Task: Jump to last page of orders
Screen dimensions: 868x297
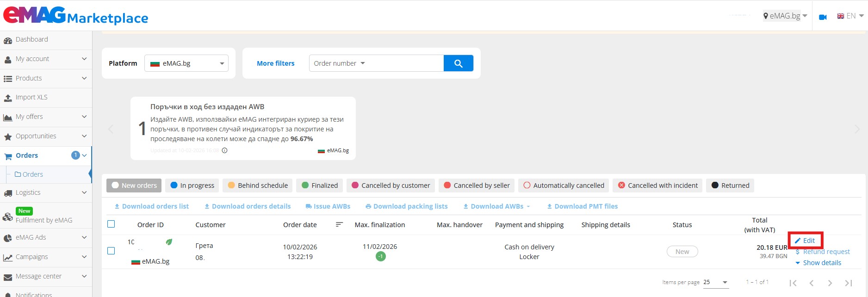Action: click(x=849, y=283)
